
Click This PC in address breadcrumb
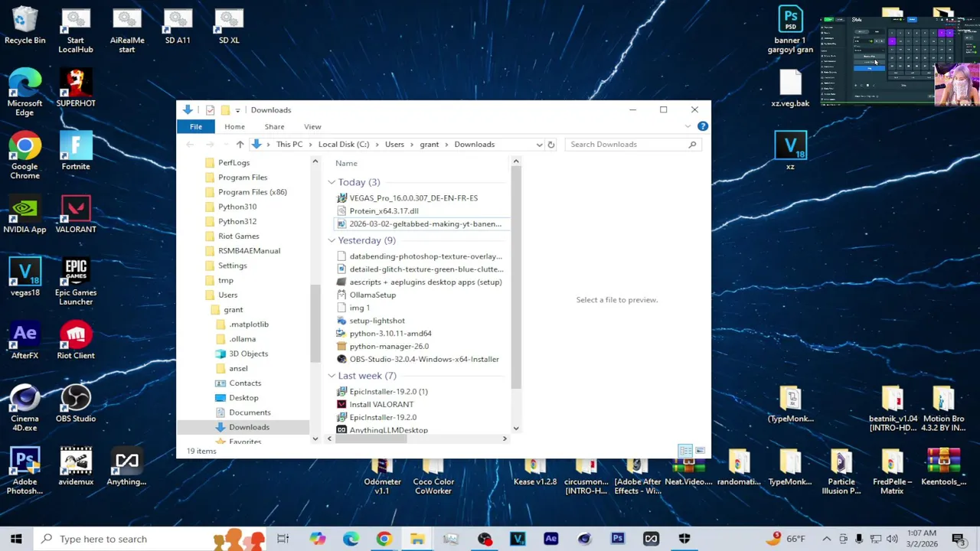[x=289, y=144]
